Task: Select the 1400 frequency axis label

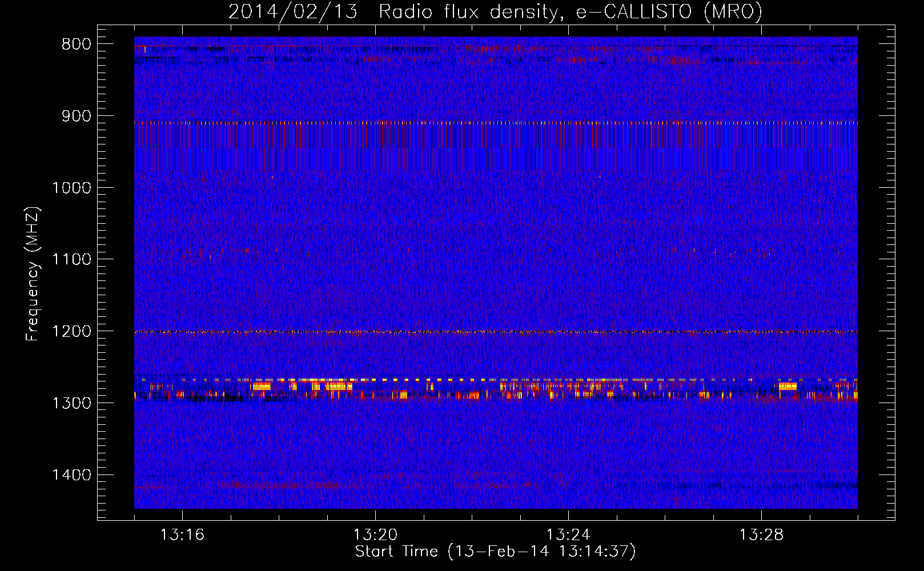Action: [71, 476]
